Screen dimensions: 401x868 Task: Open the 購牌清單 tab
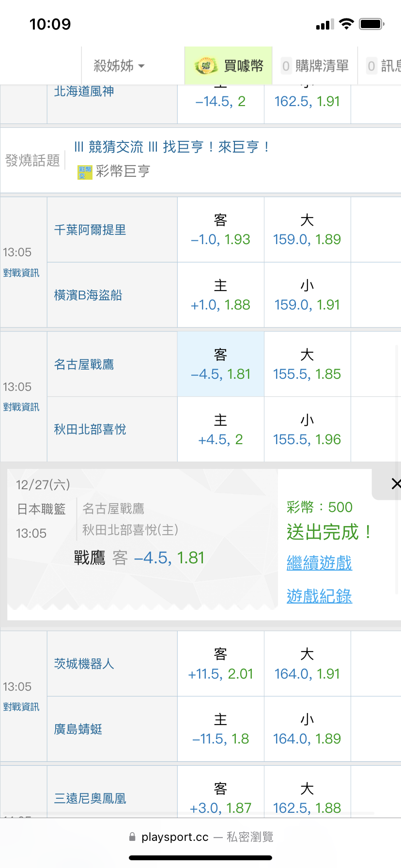315,66
